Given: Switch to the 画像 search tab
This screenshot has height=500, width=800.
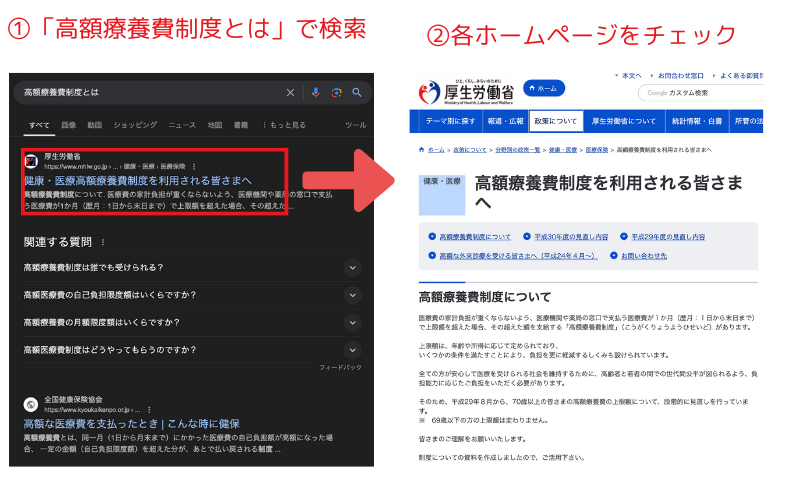Looking at the screenshot, I should coord(68,125).
